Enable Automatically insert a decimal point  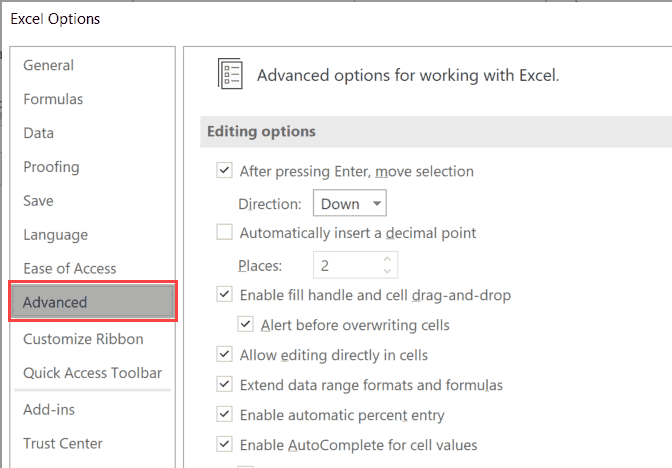click(x=225, y=233)
